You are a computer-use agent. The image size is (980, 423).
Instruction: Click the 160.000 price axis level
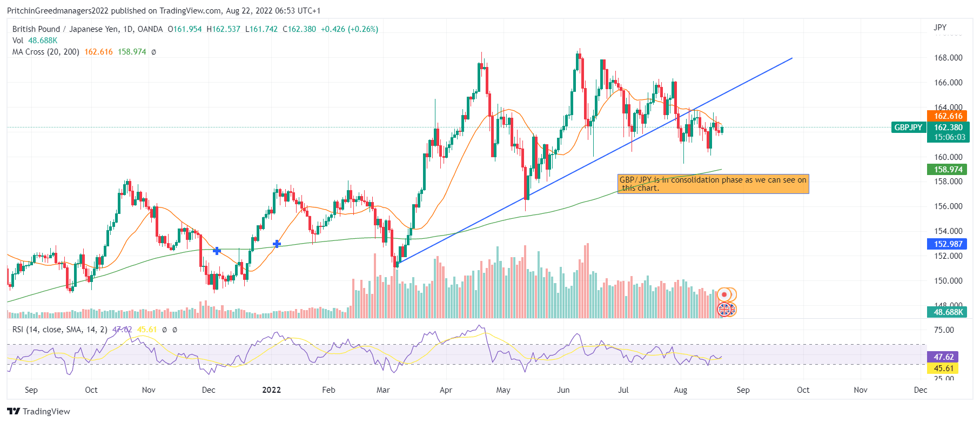pyautogui.click(x=948, y=157)
